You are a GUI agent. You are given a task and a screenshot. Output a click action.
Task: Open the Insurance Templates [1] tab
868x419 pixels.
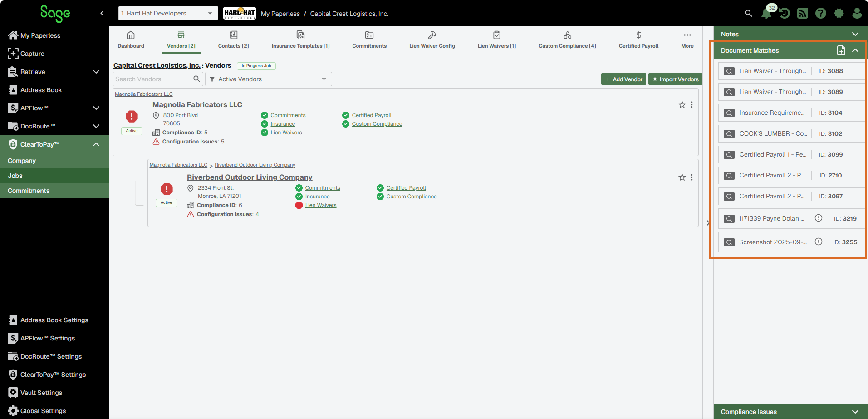coord(300,39)
